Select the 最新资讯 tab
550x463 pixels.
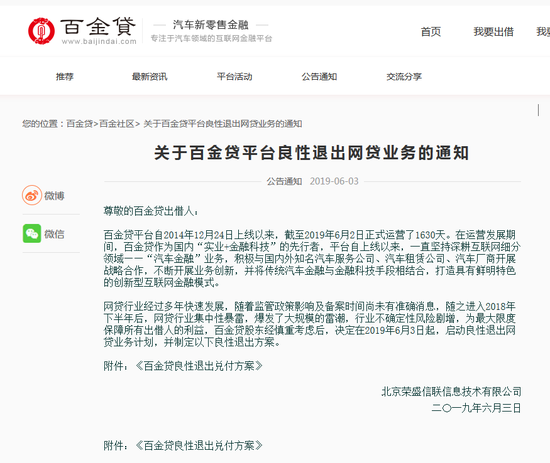tap(150, 76)
